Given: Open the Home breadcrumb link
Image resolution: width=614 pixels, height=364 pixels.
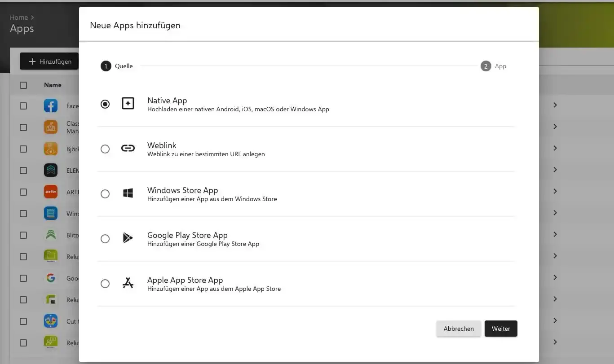Looking at the screenshot, I should tap(19, 18).
